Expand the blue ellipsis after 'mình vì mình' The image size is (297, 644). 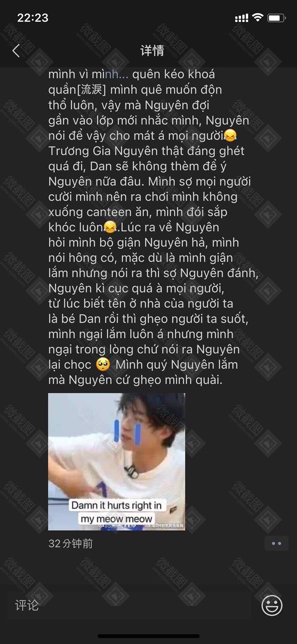click(124, 74)
